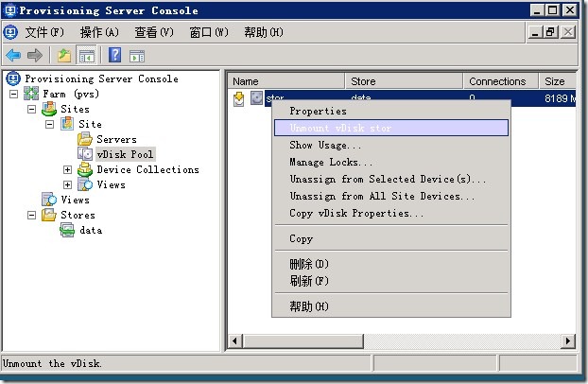
Task: Choose 帮助(H) in the context menu
Action: pos(391,306)
